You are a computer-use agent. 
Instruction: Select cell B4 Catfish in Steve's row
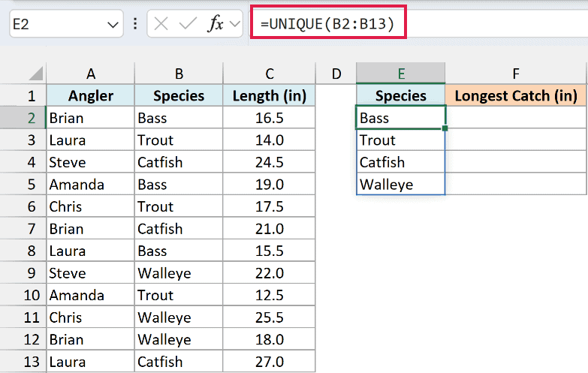tap(179, 162)
